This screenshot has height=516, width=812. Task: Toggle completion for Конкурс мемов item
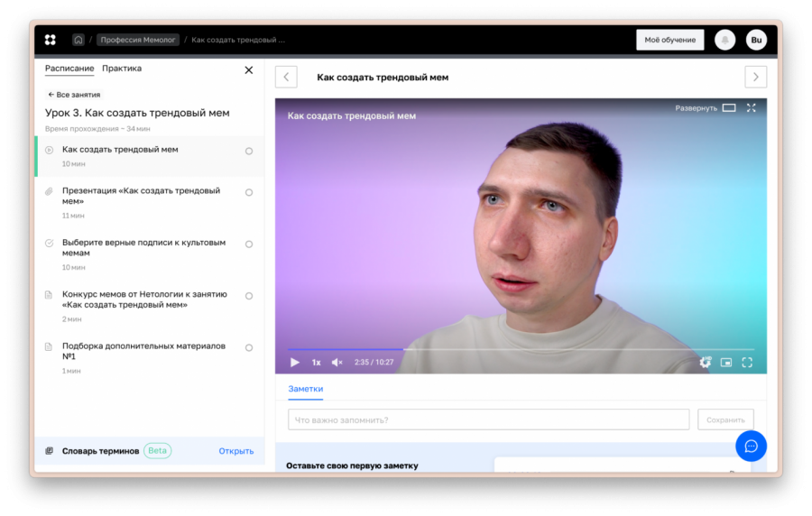point(249,296)
